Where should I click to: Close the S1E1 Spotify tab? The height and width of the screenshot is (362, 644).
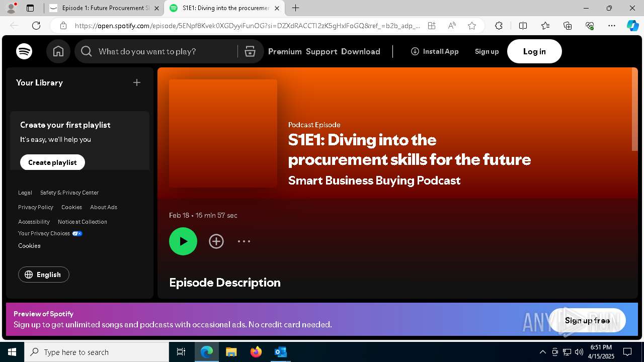277,8
